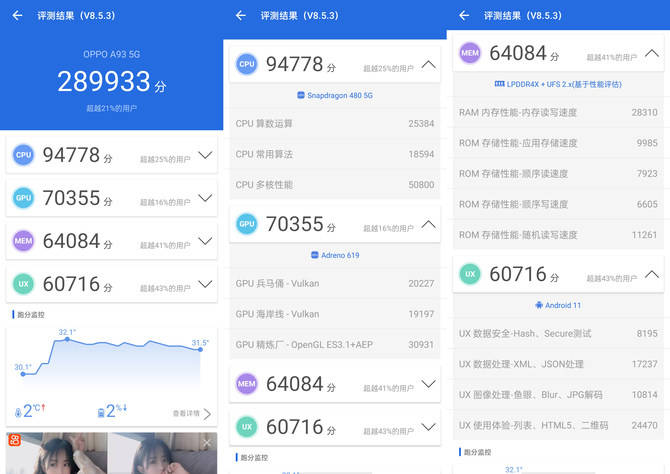
Task: Expand the MEM 64084 score in the middle panel
Action: point(429,384)
